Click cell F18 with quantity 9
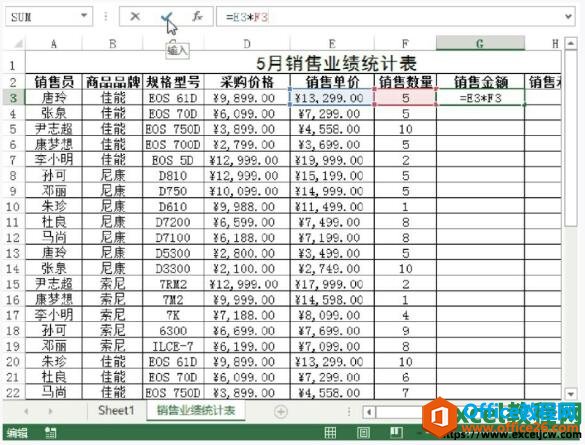The height and width of the screenshot is (445, 585). [x=405, y=330]
